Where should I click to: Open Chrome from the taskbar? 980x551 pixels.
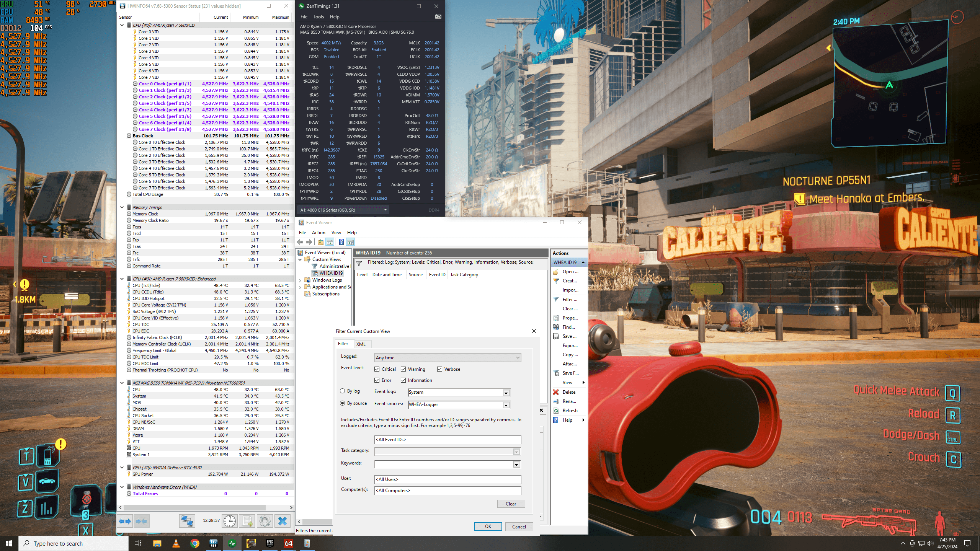coord(195,543)
